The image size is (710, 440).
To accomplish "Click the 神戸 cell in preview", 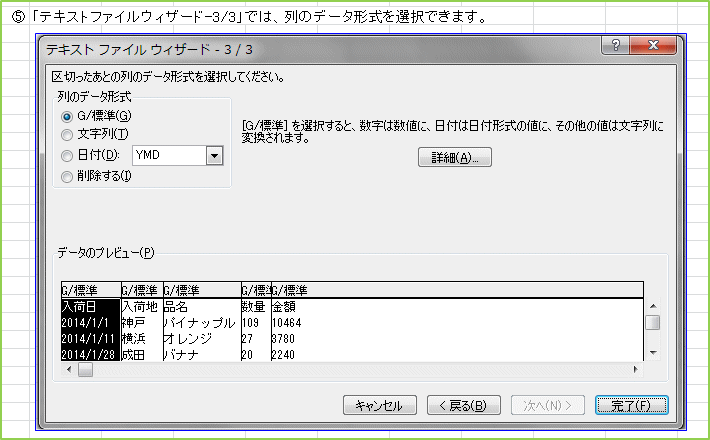I will tap(134, 323).
